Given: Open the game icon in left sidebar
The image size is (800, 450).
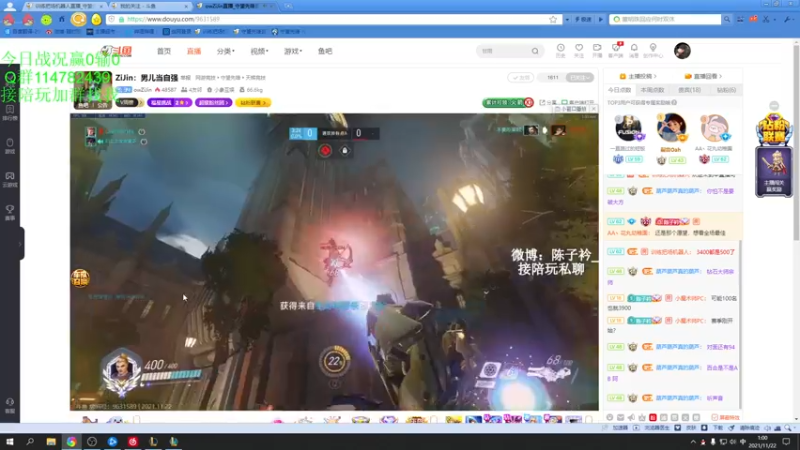Looking at the screenshot, I should (x=10, y=146).
